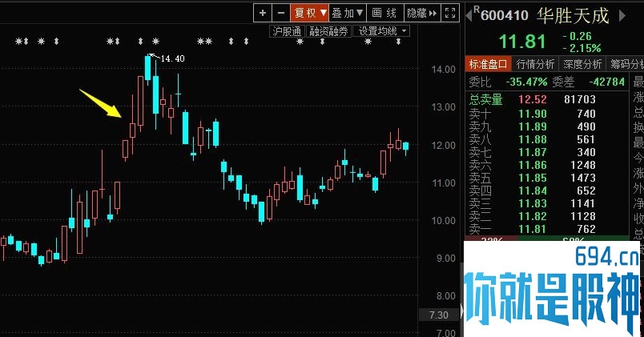
Task: Click 卖五 volume 1473
Action: click(x=583, y=178)
